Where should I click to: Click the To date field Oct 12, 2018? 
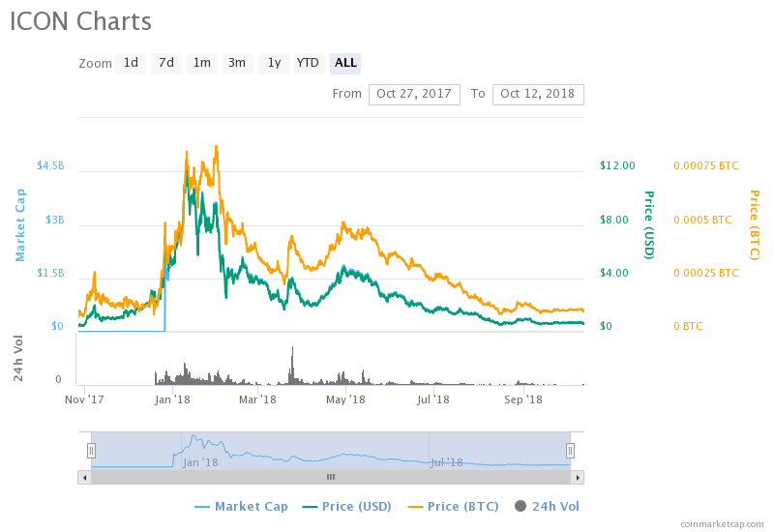(x=538, y=94)
